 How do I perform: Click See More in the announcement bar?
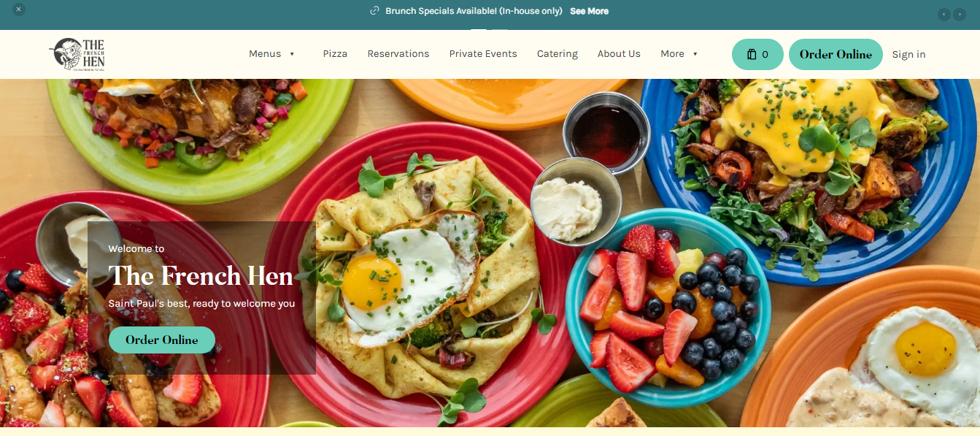(589, 11)
